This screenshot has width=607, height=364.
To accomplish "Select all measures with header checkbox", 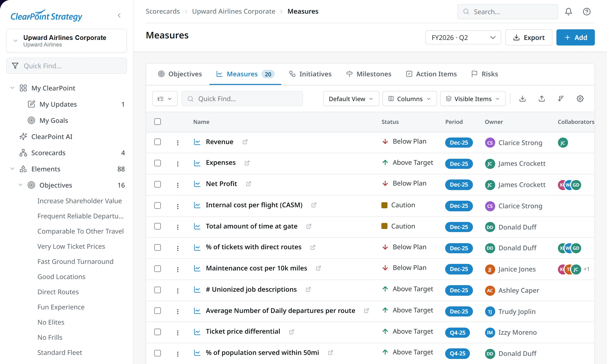I will (x=158, y=122).
